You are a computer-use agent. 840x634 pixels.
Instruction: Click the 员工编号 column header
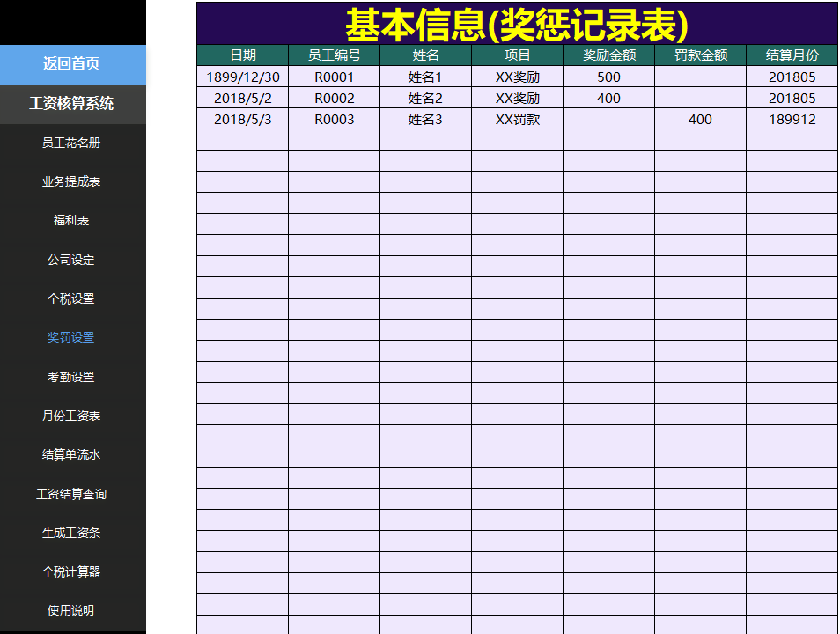pyautogui.click(x=335, y=55)
